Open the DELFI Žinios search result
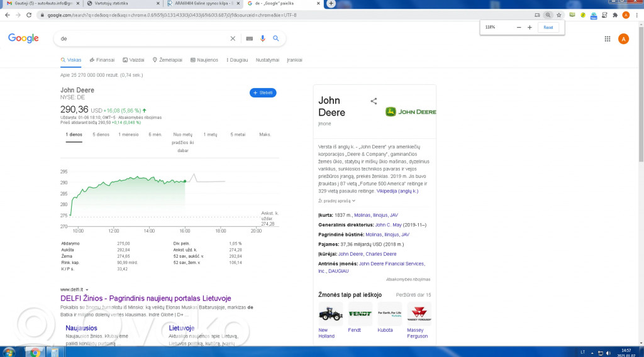Image resolution: width=644 pixels, height=357 pixels. tap(145, 298)
